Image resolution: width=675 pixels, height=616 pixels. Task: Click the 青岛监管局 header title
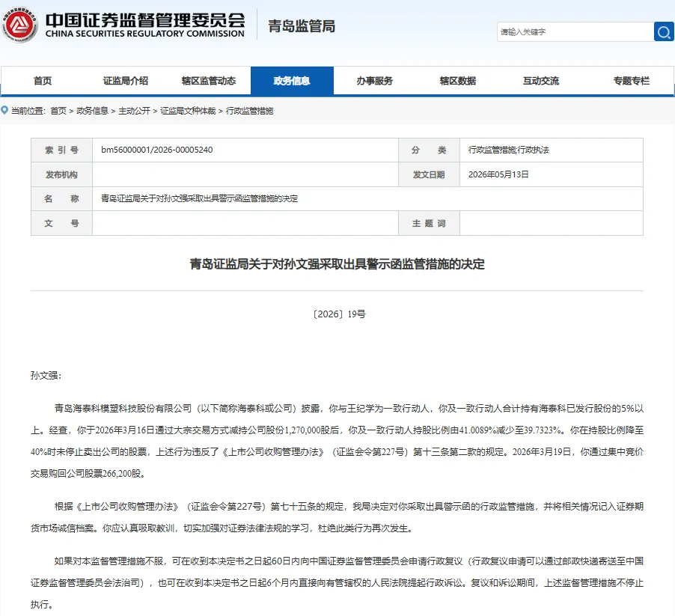(302, 26)
